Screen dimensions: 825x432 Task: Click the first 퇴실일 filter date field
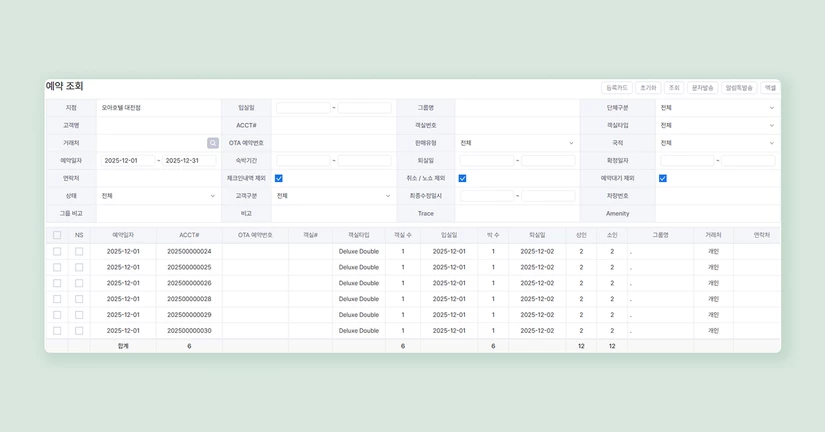coord(487,160)
